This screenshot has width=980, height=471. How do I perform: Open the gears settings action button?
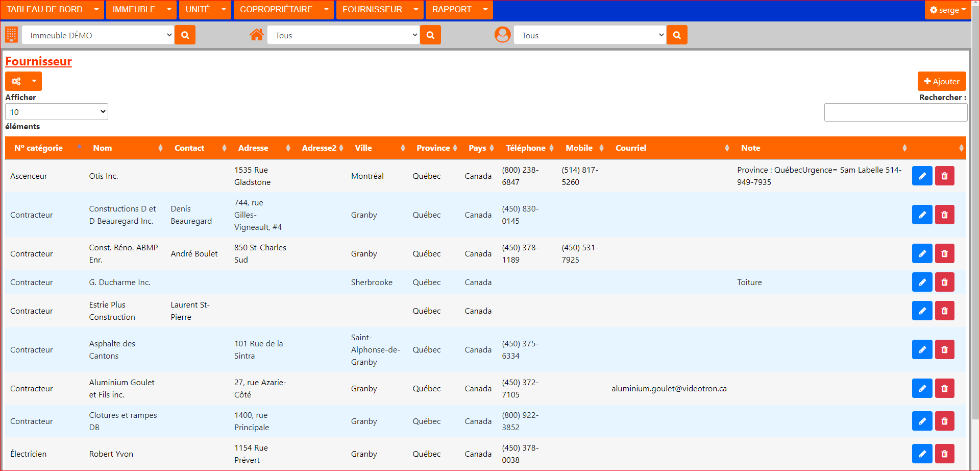click(x=16, y=81)
